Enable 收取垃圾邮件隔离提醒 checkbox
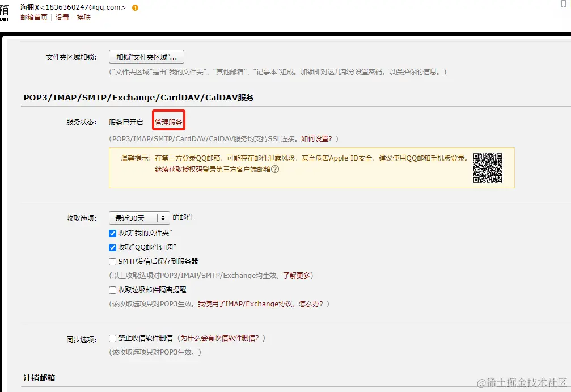Viewport: 571px width, 392px height. pos(112,290)
